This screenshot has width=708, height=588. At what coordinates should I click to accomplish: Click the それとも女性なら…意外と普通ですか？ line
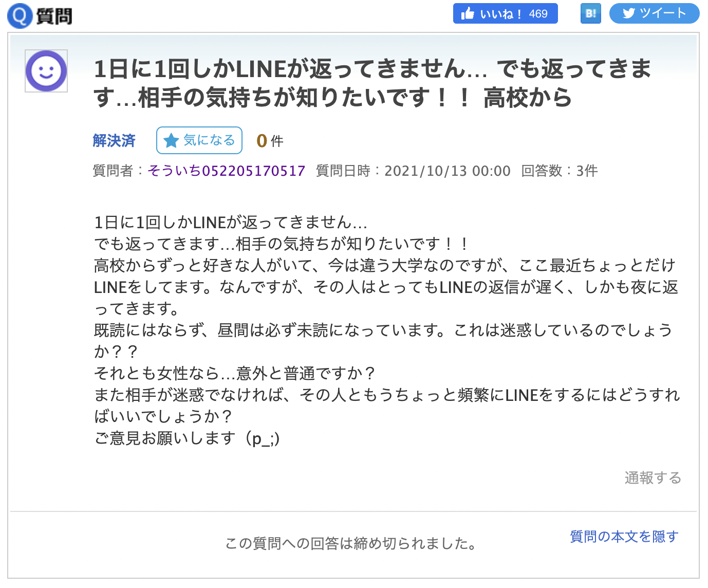235,373
